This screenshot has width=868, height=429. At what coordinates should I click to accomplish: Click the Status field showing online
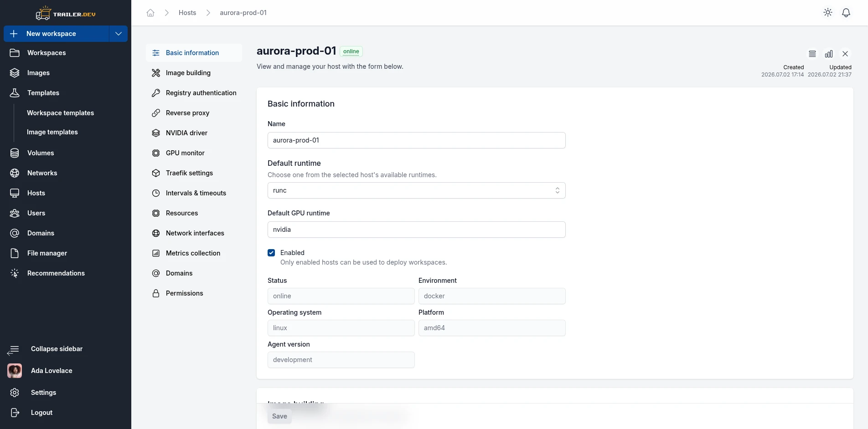[341, 296]
